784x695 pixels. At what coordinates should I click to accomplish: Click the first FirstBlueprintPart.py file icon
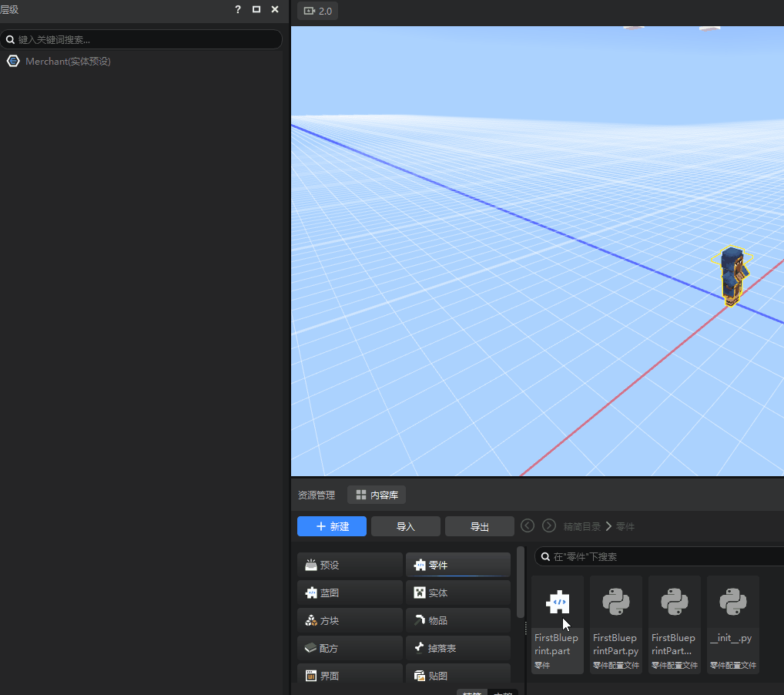[x=615, y=603]
